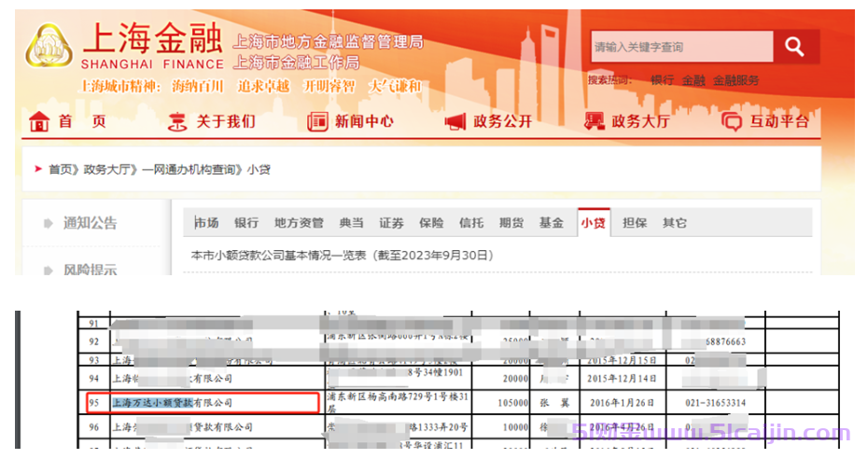
Task: Click header title 上海市金融工作局
Action: [296, 63]
